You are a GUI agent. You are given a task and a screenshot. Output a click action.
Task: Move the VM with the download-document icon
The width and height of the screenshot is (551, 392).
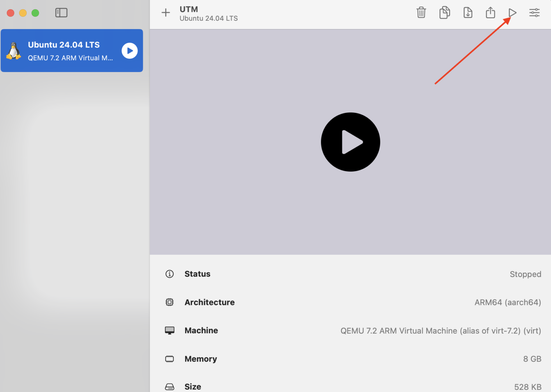(468, 13)
